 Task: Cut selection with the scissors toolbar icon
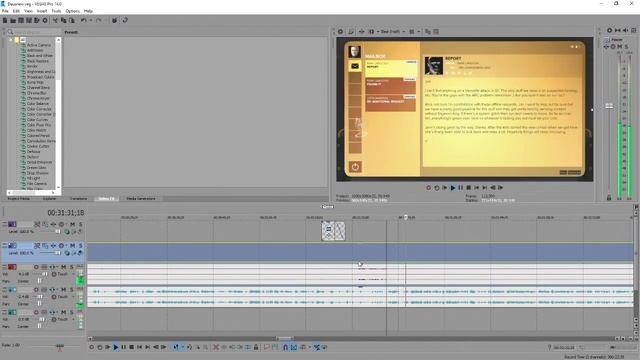(55, 20)
